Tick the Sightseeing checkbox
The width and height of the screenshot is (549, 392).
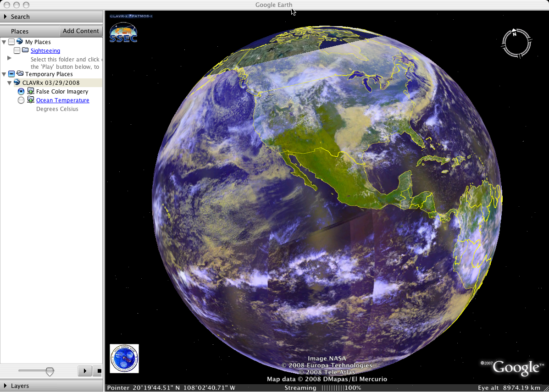pyautogui.click(x=17, y=50)
